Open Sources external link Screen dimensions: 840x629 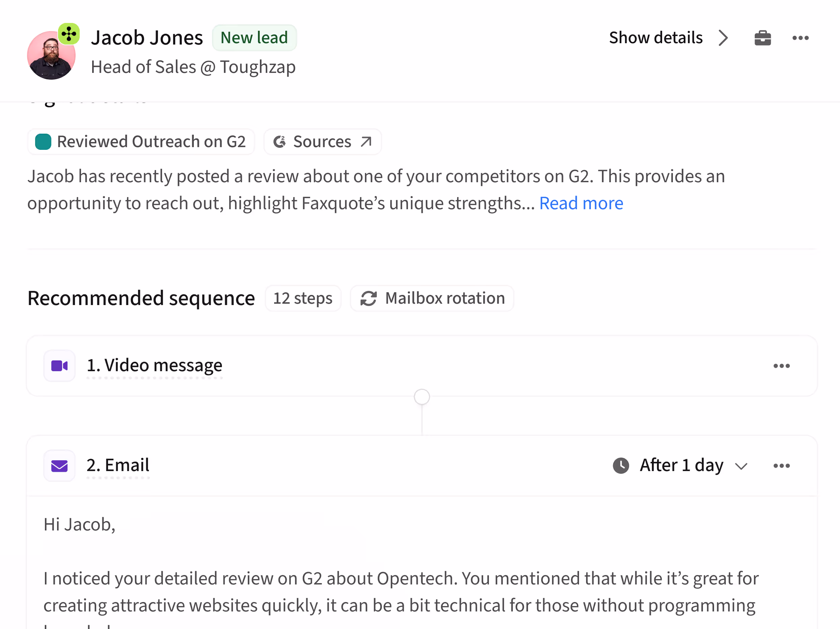tap(322, 142)
